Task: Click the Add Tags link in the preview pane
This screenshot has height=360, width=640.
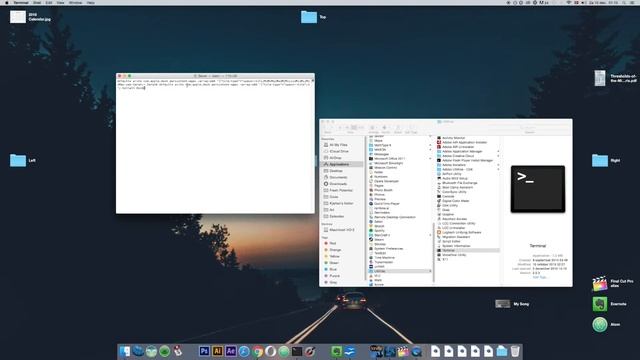Action: click(539, 277)
